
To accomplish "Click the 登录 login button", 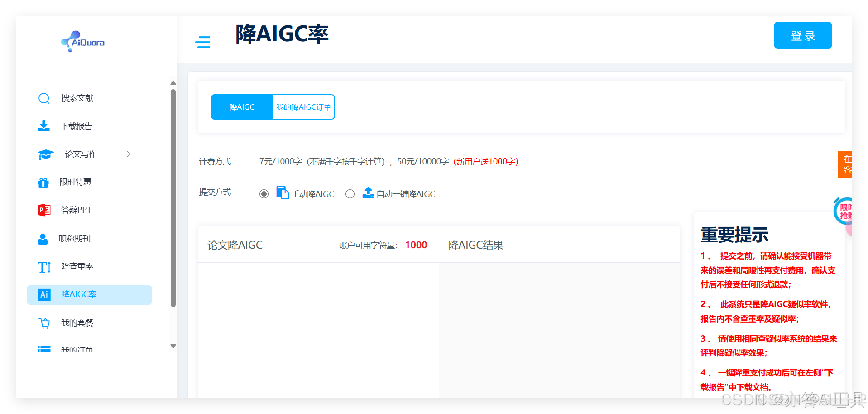I will (802, 35).
